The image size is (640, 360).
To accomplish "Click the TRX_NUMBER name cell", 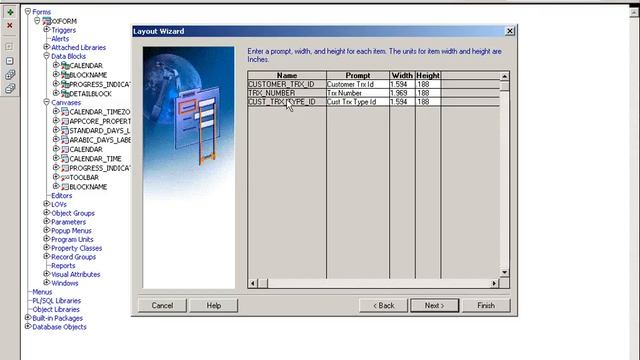I will [287, 93].
